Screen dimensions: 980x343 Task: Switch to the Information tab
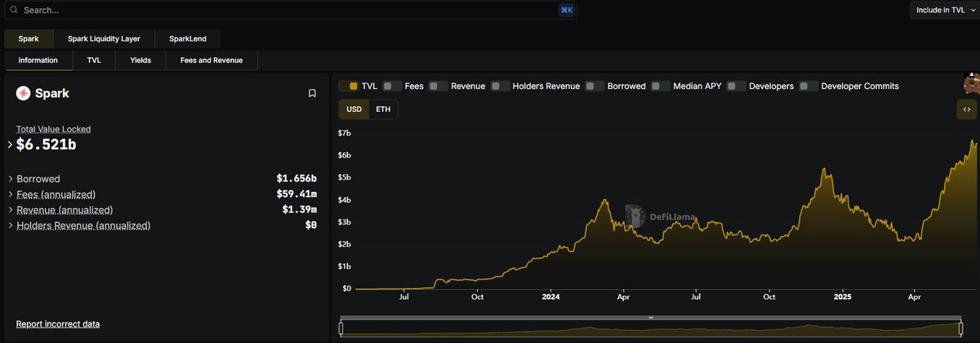pyautogui.click(x=38, y=60)
